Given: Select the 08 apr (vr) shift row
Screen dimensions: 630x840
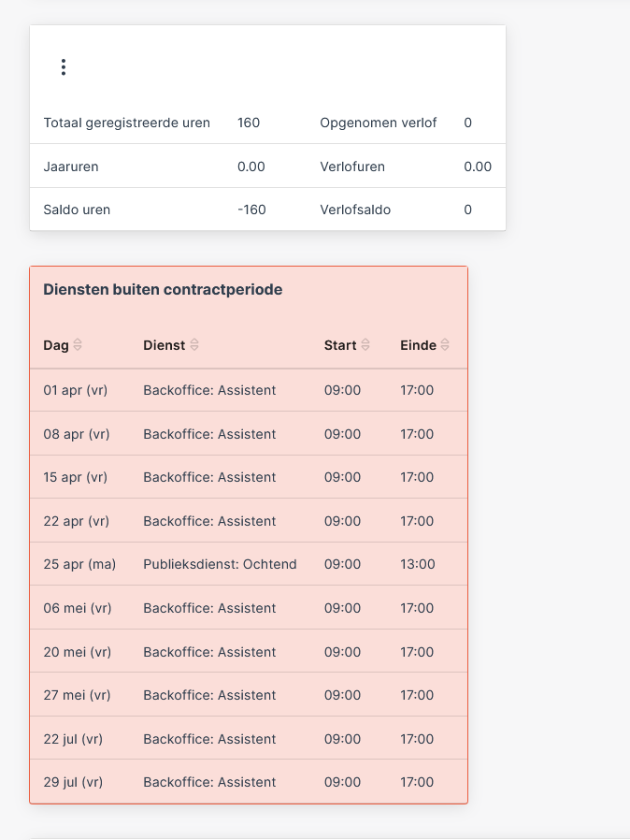Looking at the screenshot, I should click(x=249, y=433).
